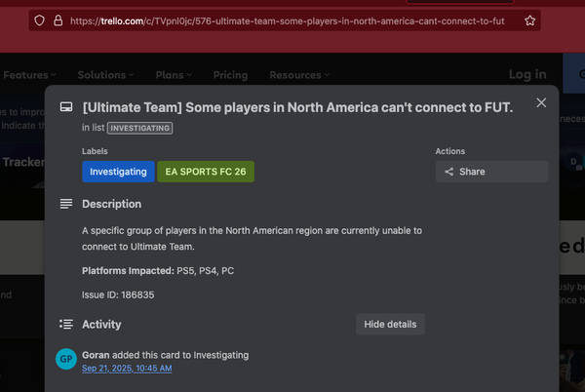Share this card via Share button

pyautogui.click(x=491, y=172)
